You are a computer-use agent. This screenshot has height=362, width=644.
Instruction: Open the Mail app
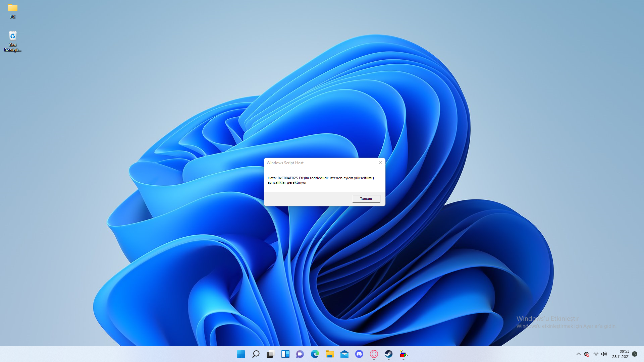click(x=344, y=354)
